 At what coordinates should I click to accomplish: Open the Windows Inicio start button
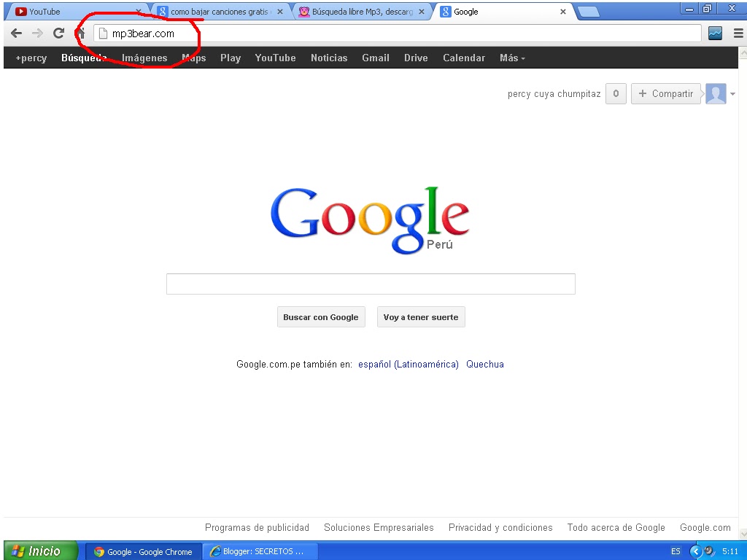click(x=41, y=551)
